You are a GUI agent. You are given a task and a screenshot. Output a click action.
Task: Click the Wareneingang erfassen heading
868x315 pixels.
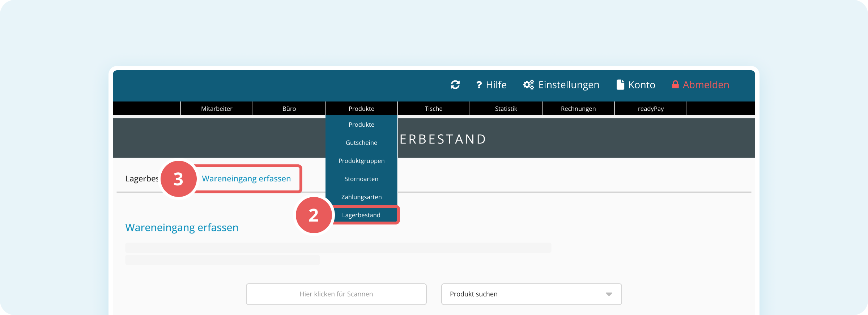(x=182, y=227)
